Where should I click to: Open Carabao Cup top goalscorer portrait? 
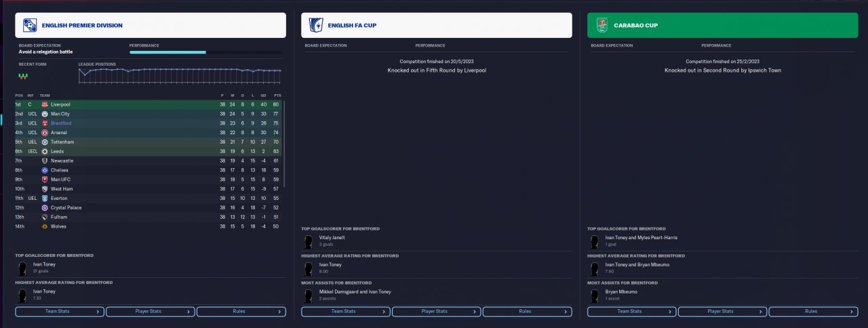[595, 241]
